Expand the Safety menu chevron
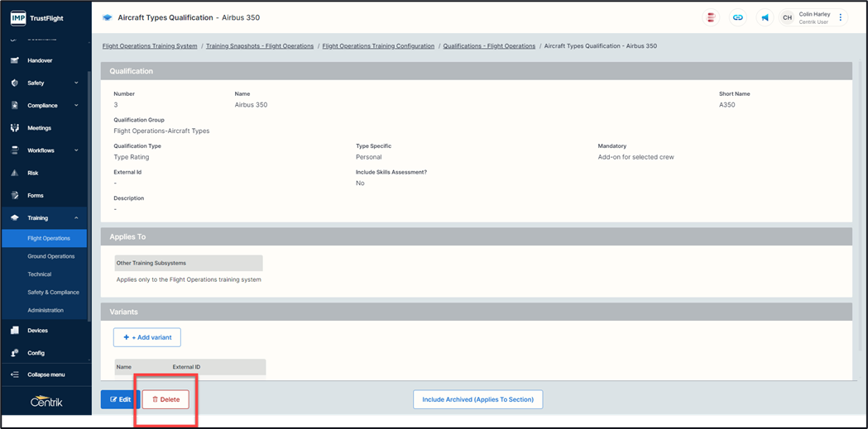The image size is (868, 429). (76, 83)
